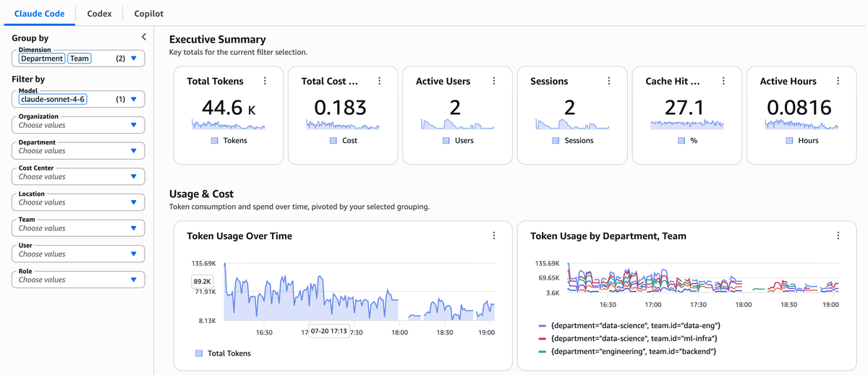
Task: Click the 07-20 17:13 time tooltip
Action: [329, 332]
